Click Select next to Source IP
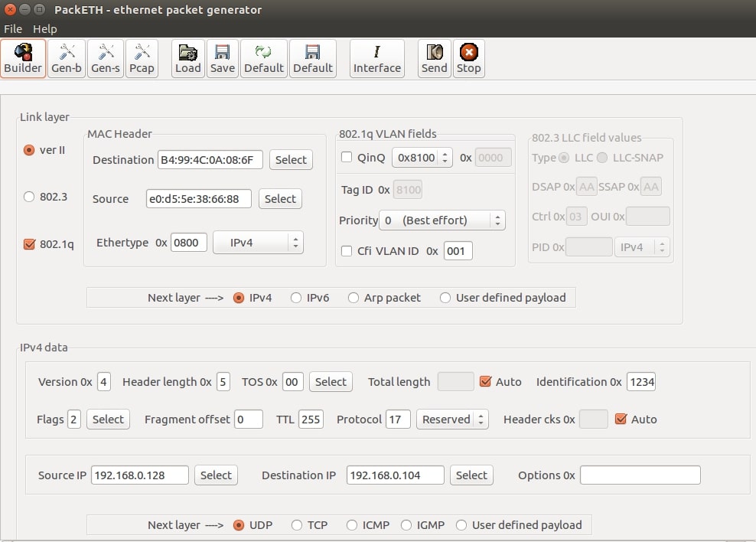The image size is (756, 542). [216, 475]
